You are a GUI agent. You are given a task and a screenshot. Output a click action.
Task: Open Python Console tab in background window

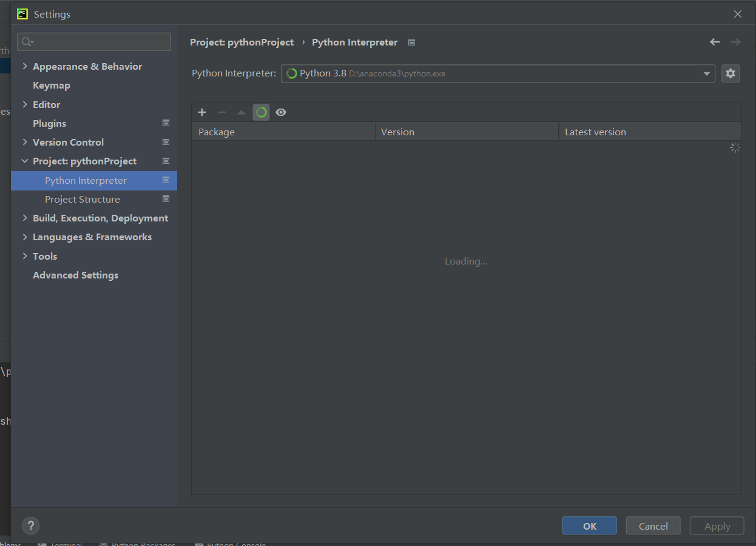point(231,544)
